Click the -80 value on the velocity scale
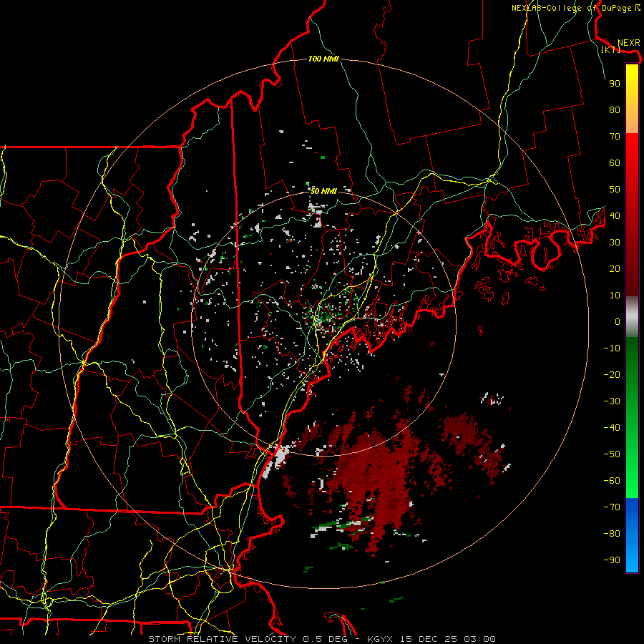The image size is (644, 644). 612,534
